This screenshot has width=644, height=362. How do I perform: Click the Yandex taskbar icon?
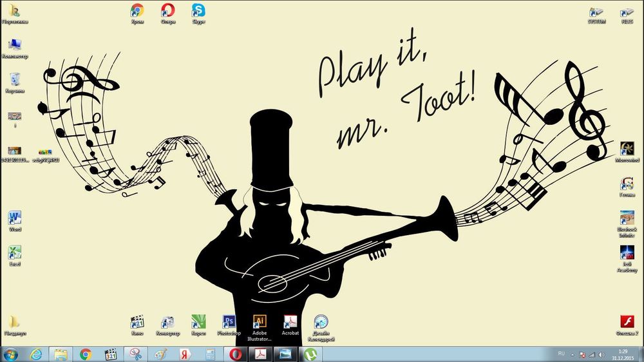coord(184,354)
